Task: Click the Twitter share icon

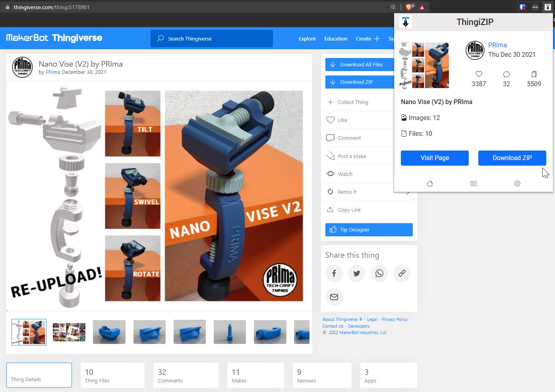Action: 357,273
